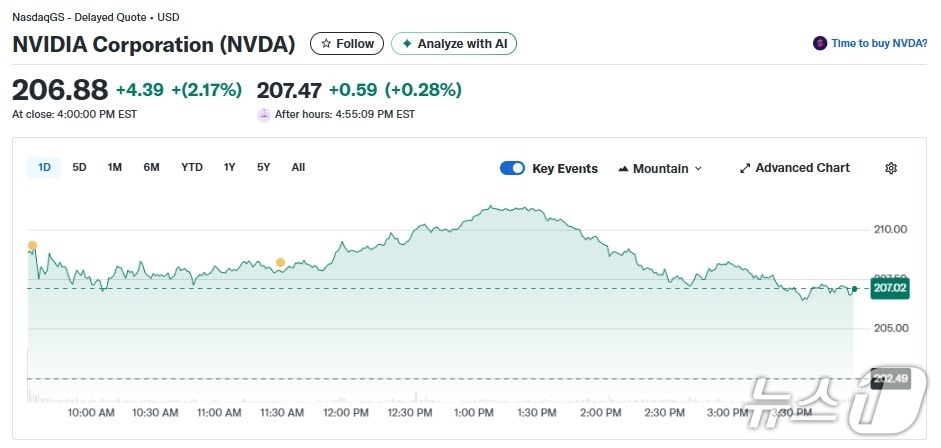Select the YTD range tab
This screenshot has width=941, height=448.
[x=192, y=167]
